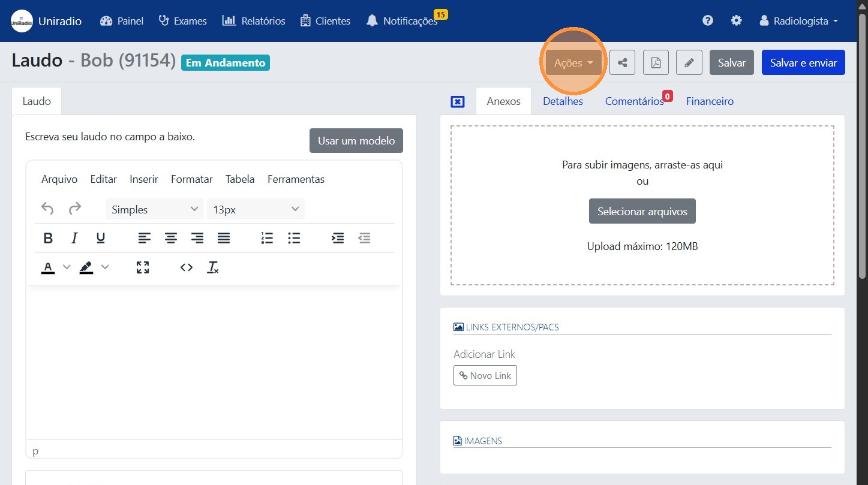The image size is (868, 485).
Task: Open application settings gear
Action: pyautogui.click(x=736, y=20)
